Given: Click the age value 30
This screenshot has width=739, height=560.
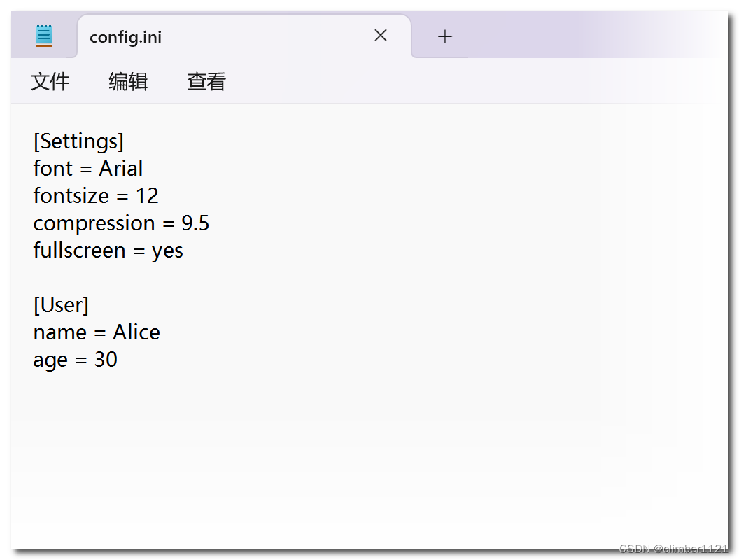Looking at the screenshot, I should pyautogui.click(x=106, y=360).
